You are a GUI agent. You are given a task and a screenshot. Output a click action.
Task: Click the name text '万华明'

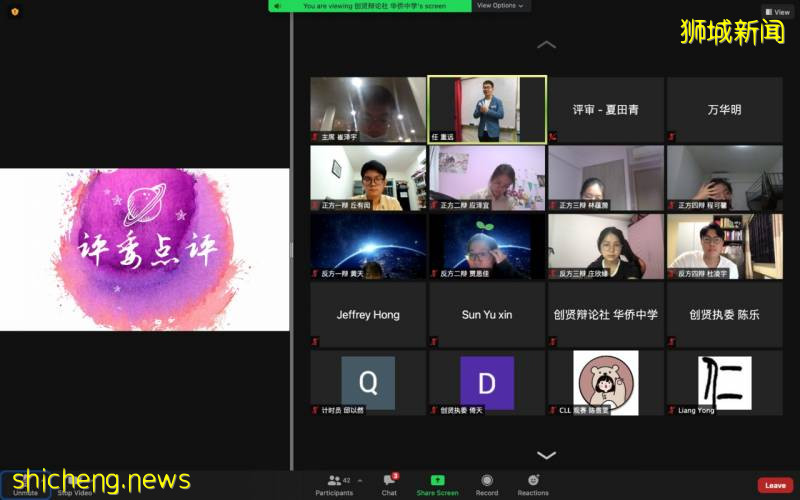[724, 110]
